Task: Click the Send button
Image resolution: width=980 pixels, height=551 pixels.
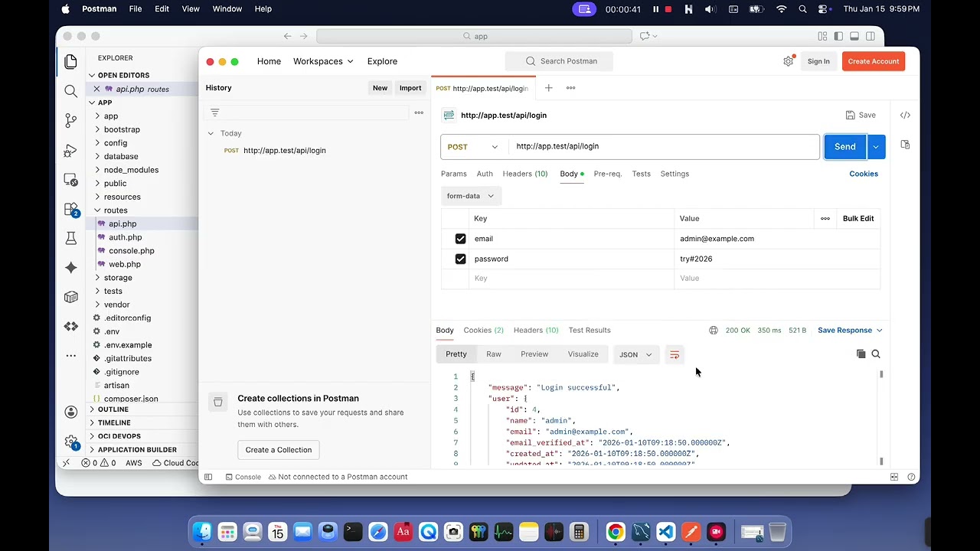Action: coord(845,147)
